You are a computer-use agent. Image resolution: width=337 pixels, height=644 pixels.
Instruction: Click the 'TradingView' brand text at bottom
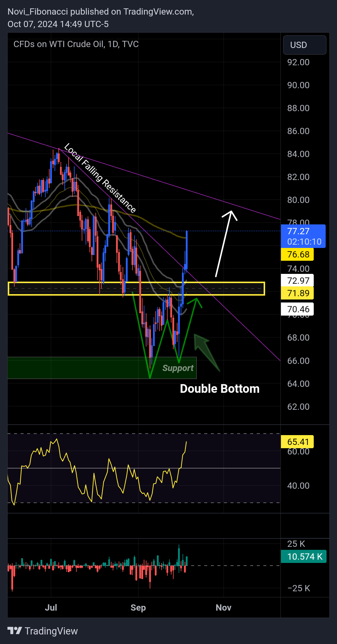[51, 631]
